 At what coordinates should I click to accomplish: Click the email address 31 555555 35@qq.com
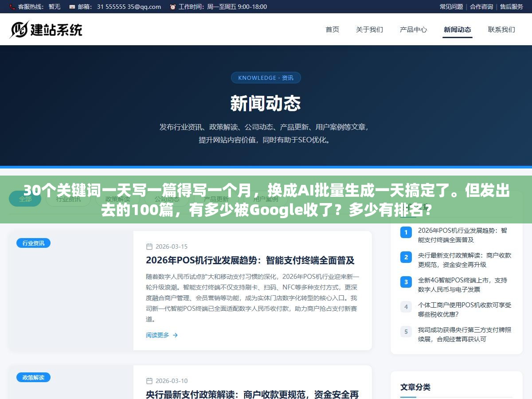click(129, 7)
